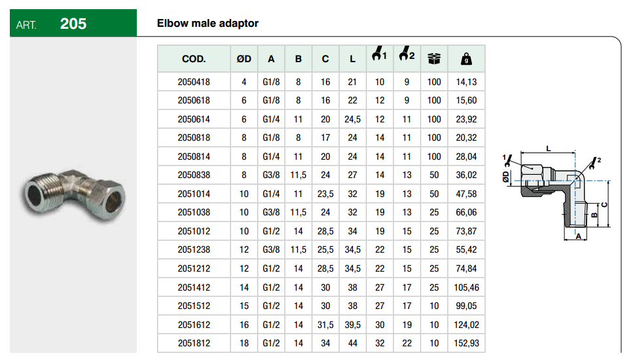
Task: Click the Elbow male adaptor title
Action: 208,24
